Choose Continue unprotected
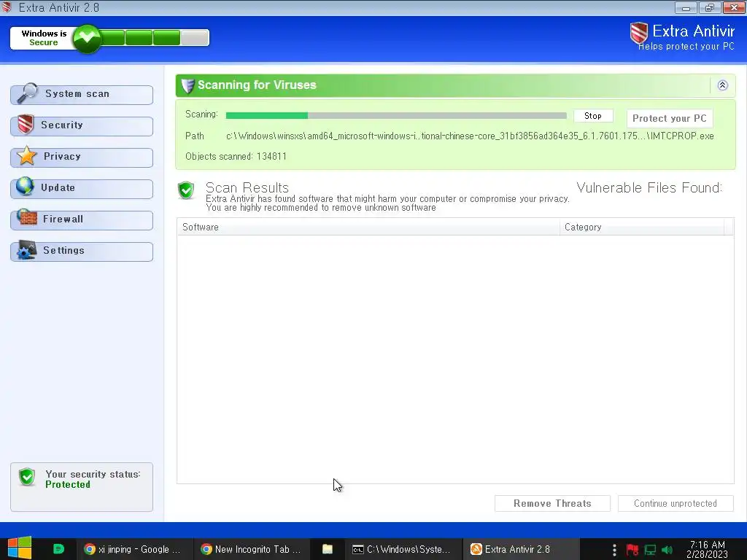 coord(676,503)
